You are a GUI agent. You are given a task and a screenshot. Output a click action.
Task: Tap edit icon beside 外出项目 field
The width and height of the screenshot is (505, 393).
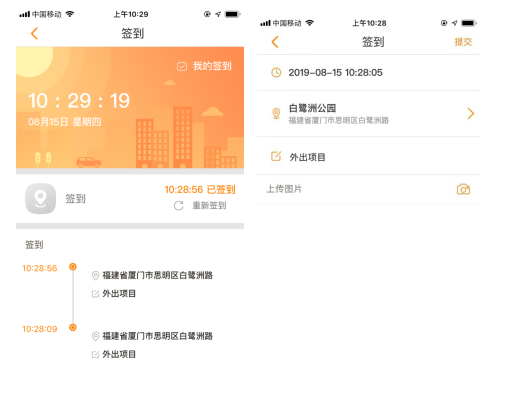276,156
